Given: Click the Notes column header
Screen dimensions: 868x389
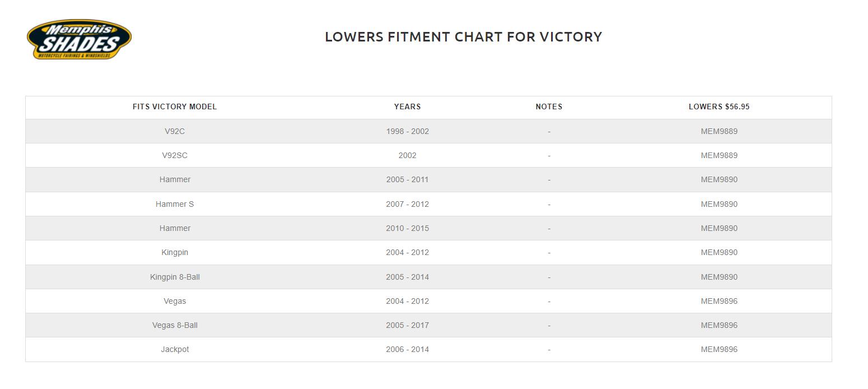Looking at the screenshot, I should point(549,106).
